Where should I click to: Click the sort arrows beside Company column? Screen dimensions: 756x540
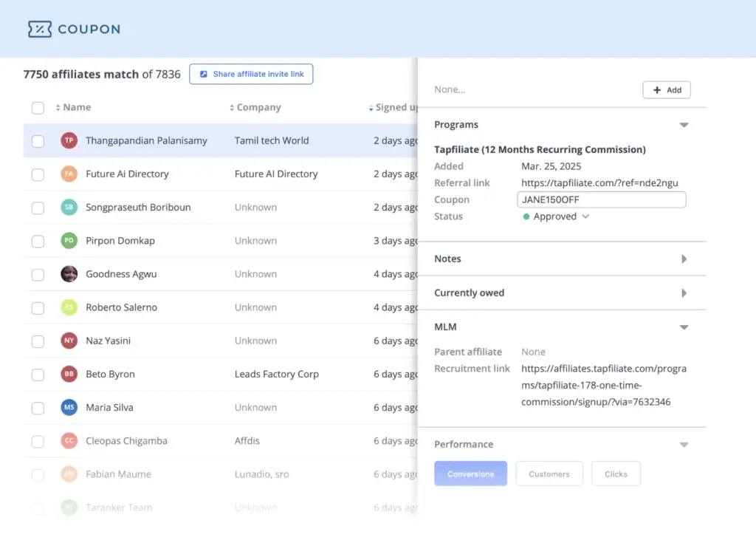232,107
